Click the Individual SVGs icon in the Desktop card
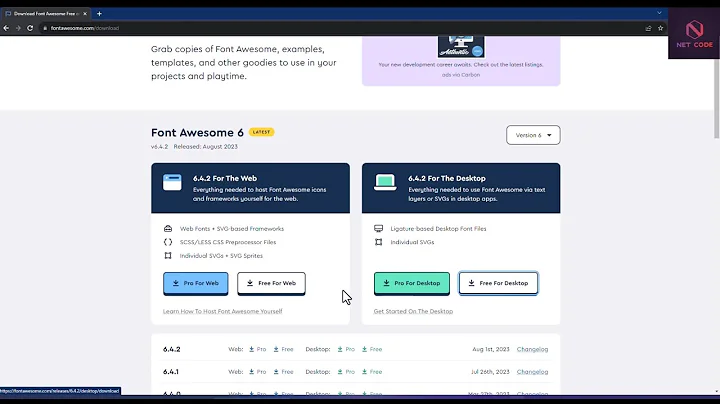This screenshot has height=404, width=720. (378, 242)
